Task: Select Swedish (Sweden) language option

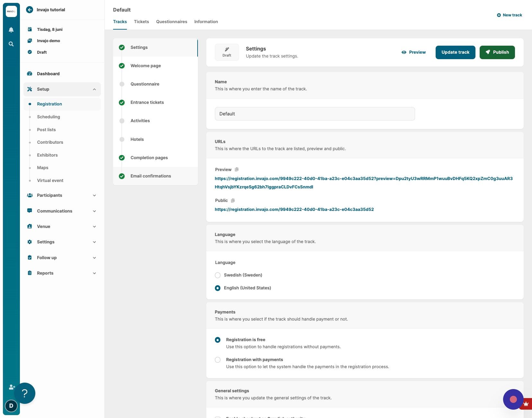Action: (x=217, y=275)
